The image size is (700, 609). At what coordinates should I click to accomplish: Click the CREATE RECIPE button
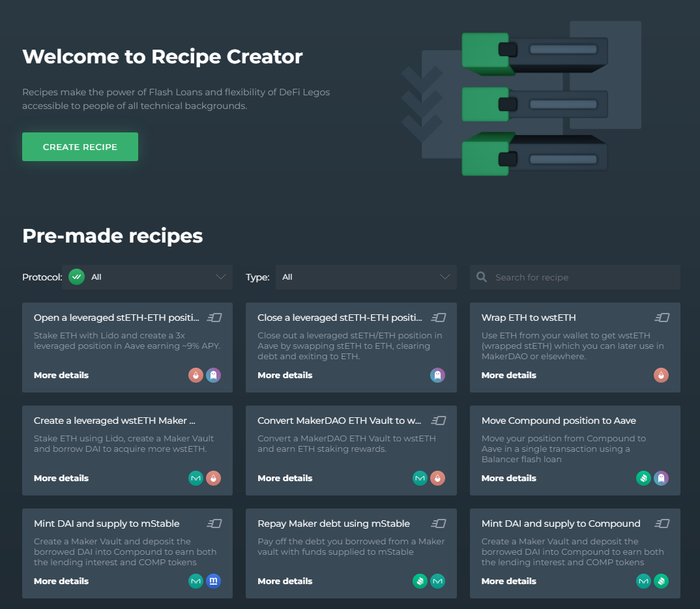[80, 146]
